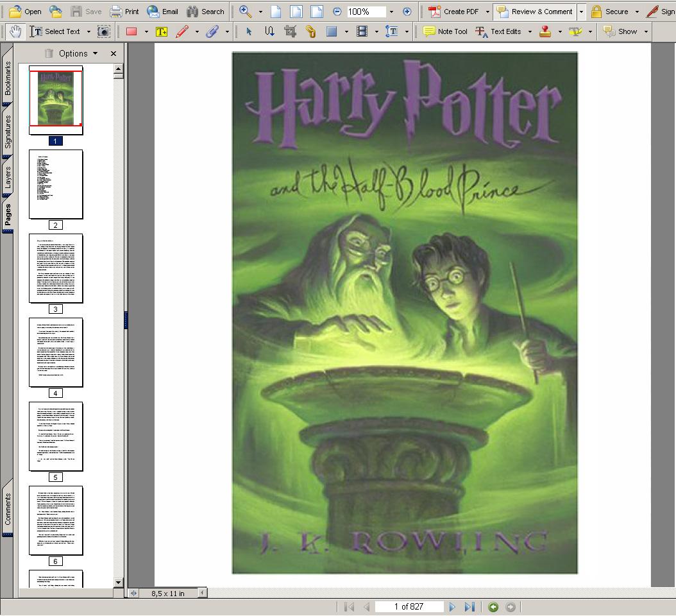
Task: Jump to the last page
Action: point(469,607)
